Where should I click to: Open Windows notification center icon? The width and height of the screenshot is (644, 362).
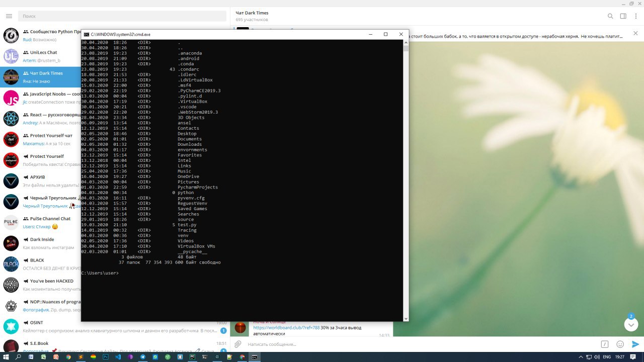click(633, 357)
